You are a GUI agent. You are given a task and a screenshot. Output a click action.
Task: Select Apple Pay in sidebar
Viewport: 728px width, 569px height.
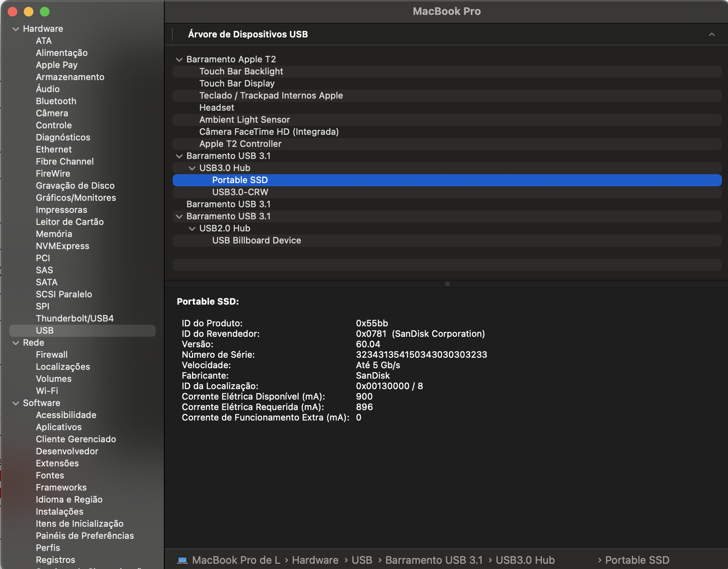(x=57, y=65)
